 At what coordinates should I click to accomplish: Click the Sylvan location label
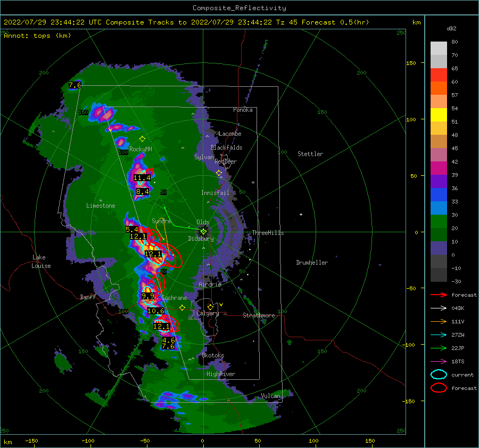point(204,157)
